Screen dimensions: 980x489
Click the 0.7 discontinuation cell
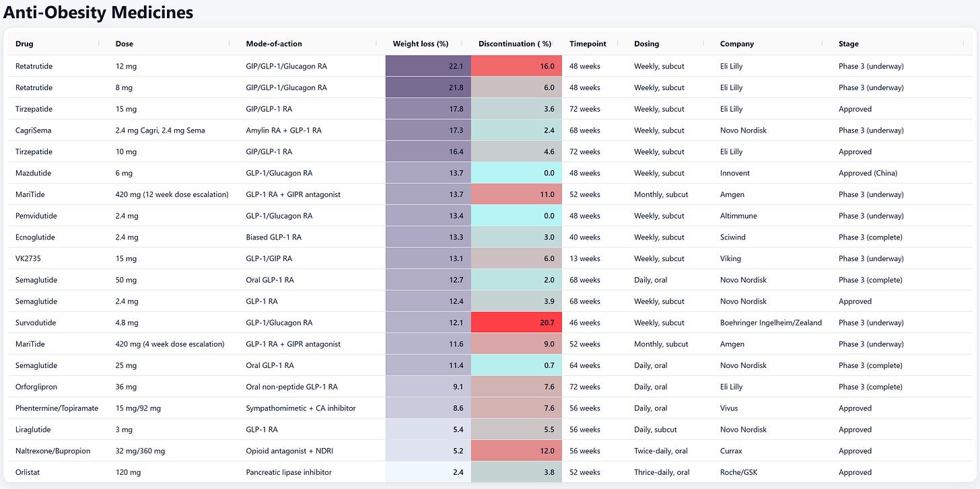pyautogui.click(x=516, y=365)
